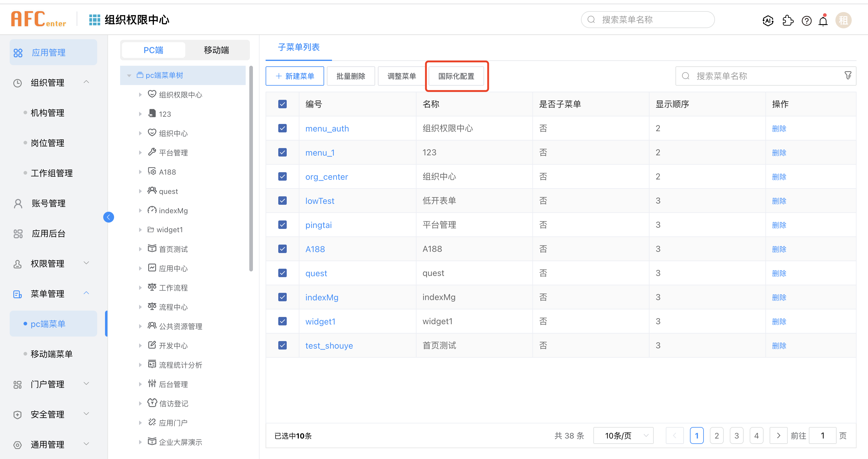The height and width of the screenshot is (459, 868).
Task: Toggle checkbox for the lowTest row
Action: [x=282, y=201]
